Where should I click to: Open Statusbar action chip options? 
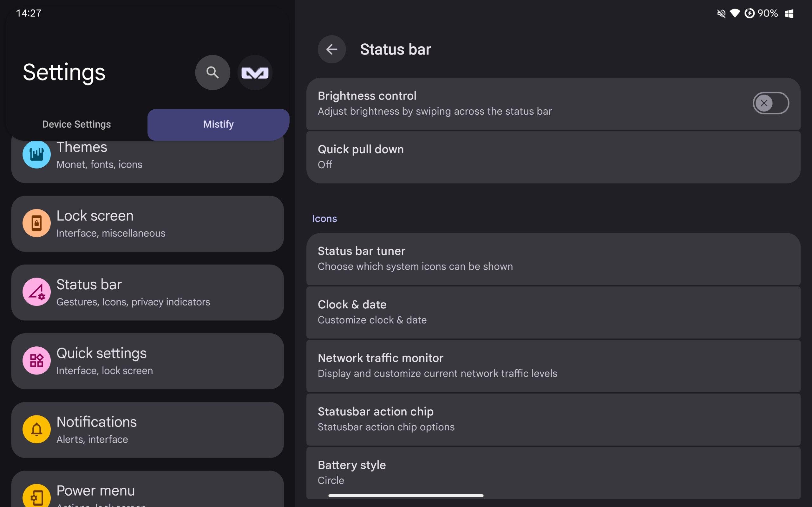pyautogui.click(x=553, y=419)
